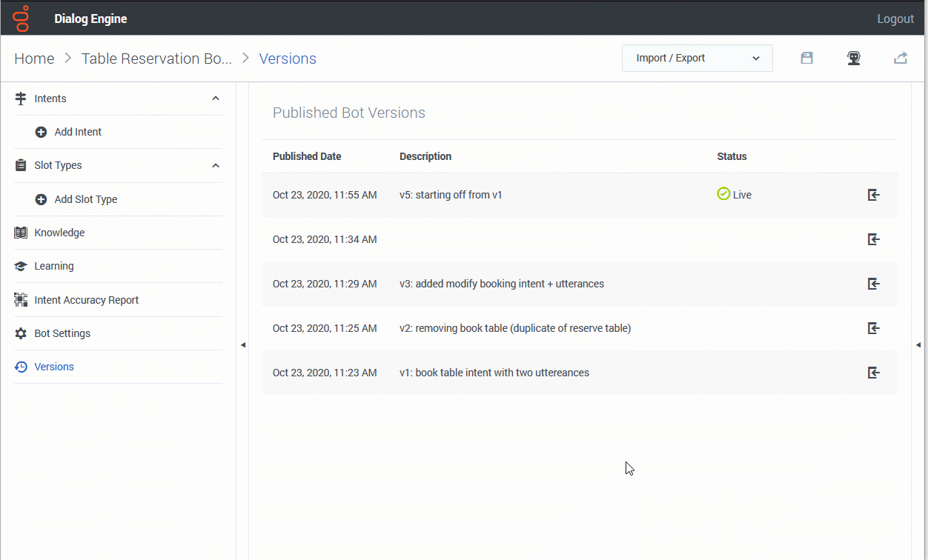Click the Intent Accuracy Report grid icon
Image resolution: width=928 pixels, height=560 pixels.
[21, 300]
